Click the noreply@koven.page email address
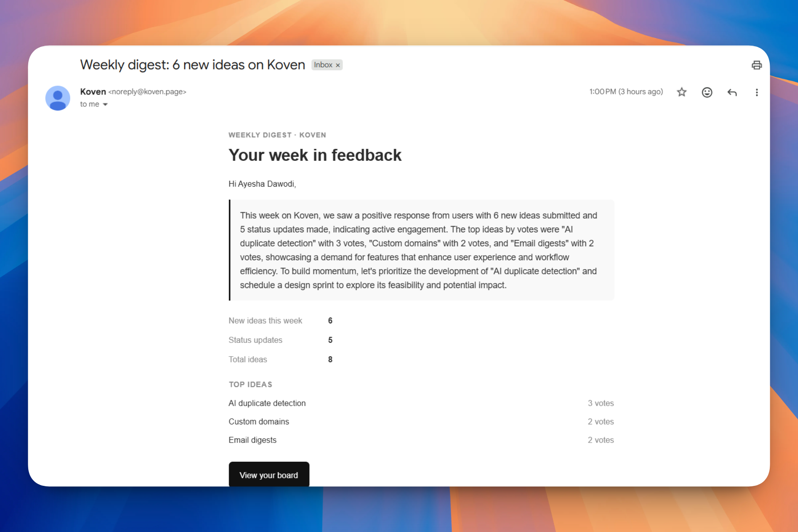Screen dimensions: 798x532 coord(147,92)
